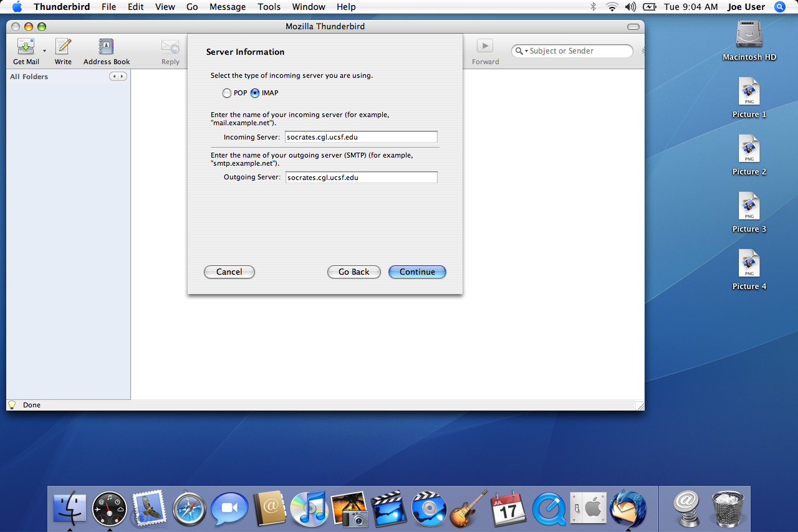This screenshot has width=798, height=532.
Task: Click the Tue 9:04 AM clock
Action: tap(691, 7)
